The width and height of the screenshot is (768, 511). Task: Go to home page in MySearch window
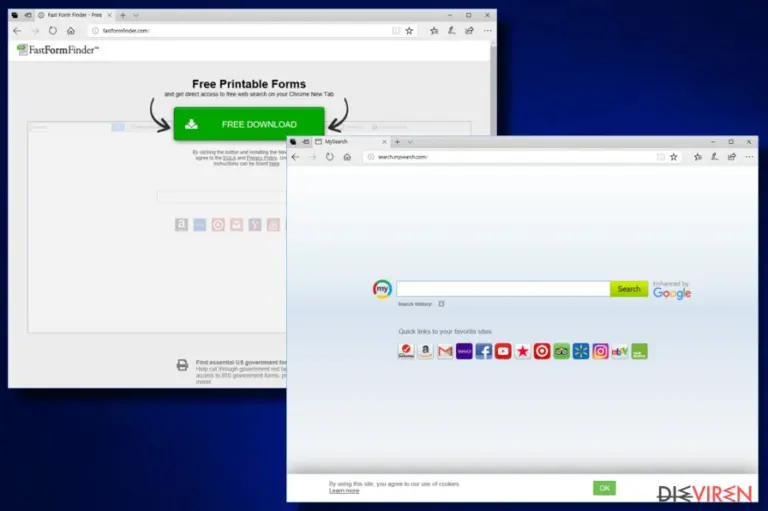tap(347, 157)
